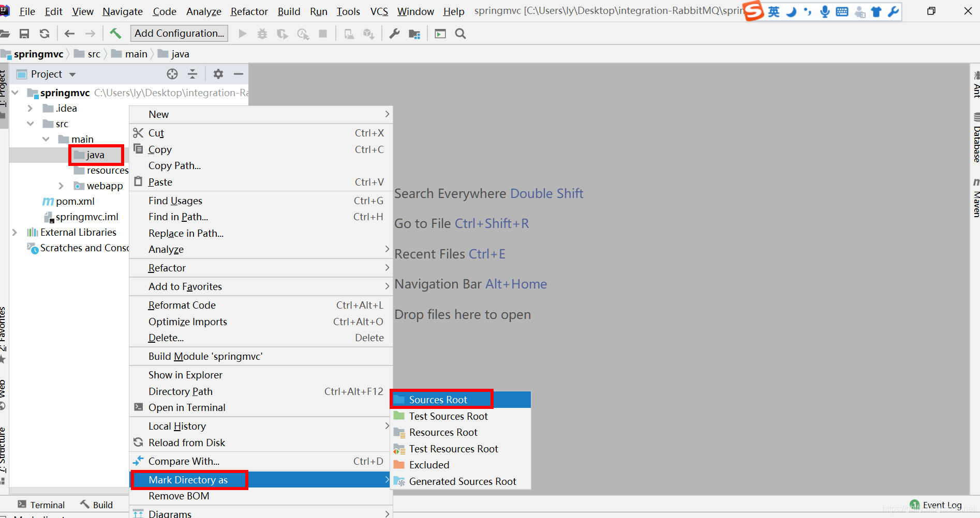Screen dimensions: 980x518
Task: Open Settings via the wrench icon
Action: (394, 34)
